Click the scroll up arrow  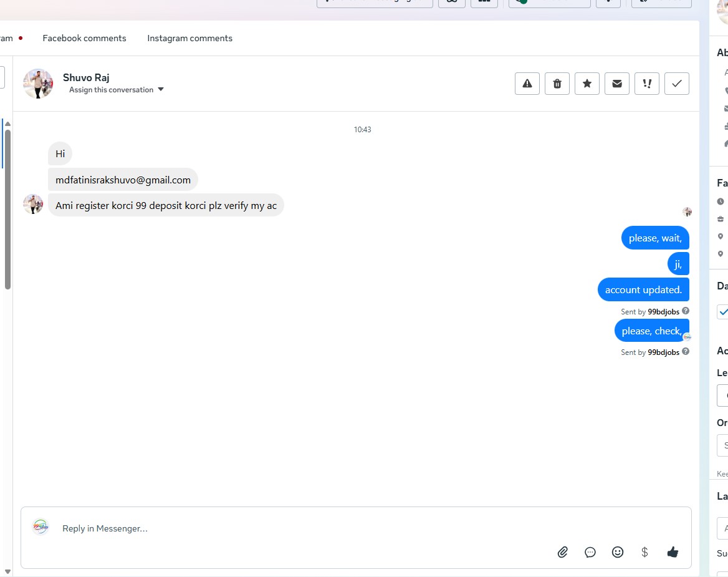click(7, 124)
